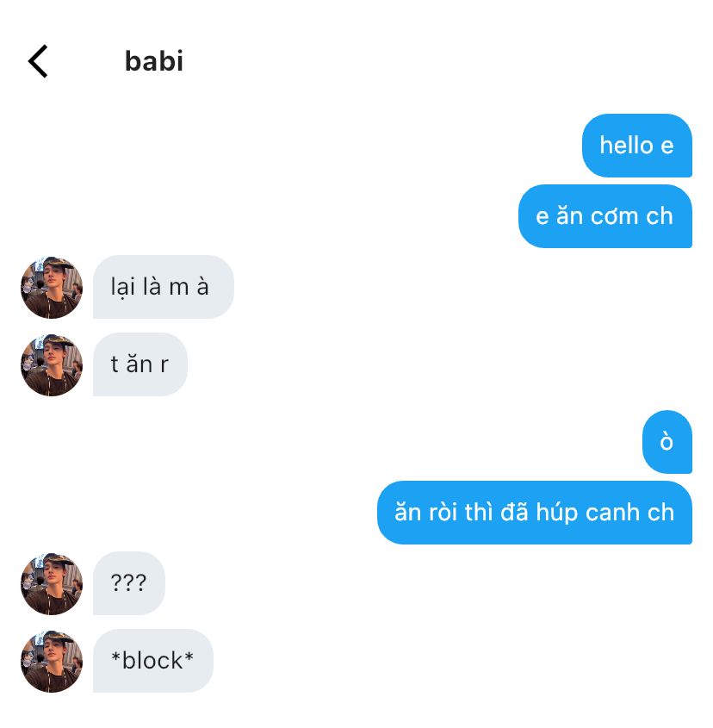Tap the 'e ăn cơm ch' message

tap(604, 216)
